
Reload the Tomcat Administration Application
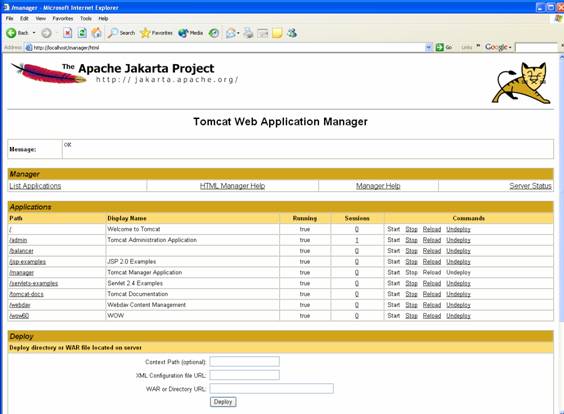(432, 240)
